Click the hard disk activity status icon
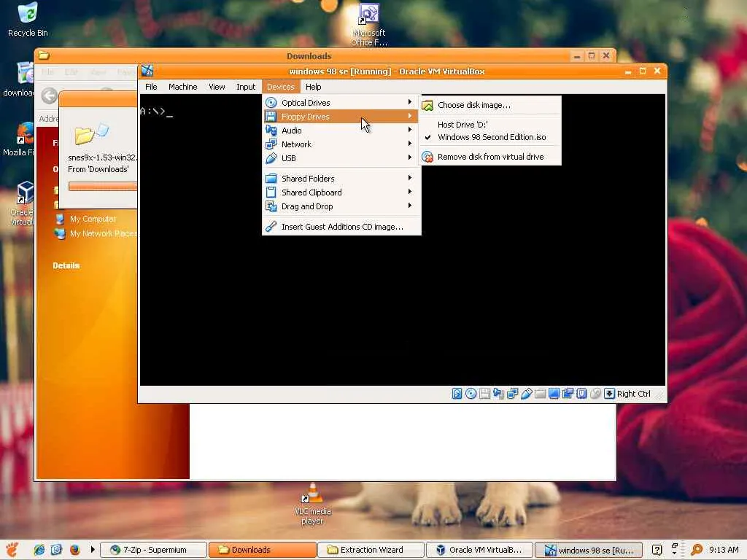The width and height of the screenshot is (747, 560). click(x=457, y=393)
